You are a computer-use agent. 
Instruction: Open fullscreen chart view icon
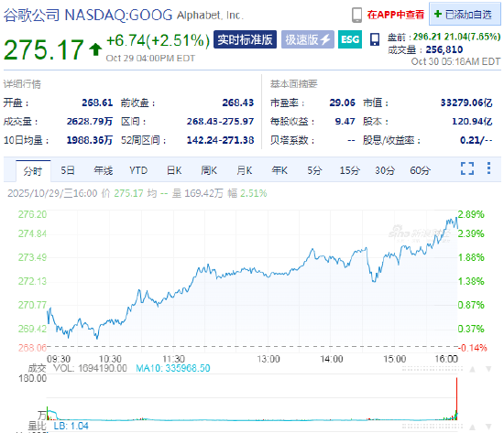467,168
